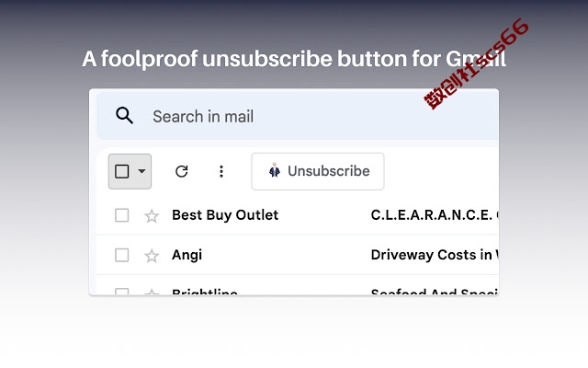Click the Unsubscribe button text
This screenshot has width=588, height=368.
[329, 171]
